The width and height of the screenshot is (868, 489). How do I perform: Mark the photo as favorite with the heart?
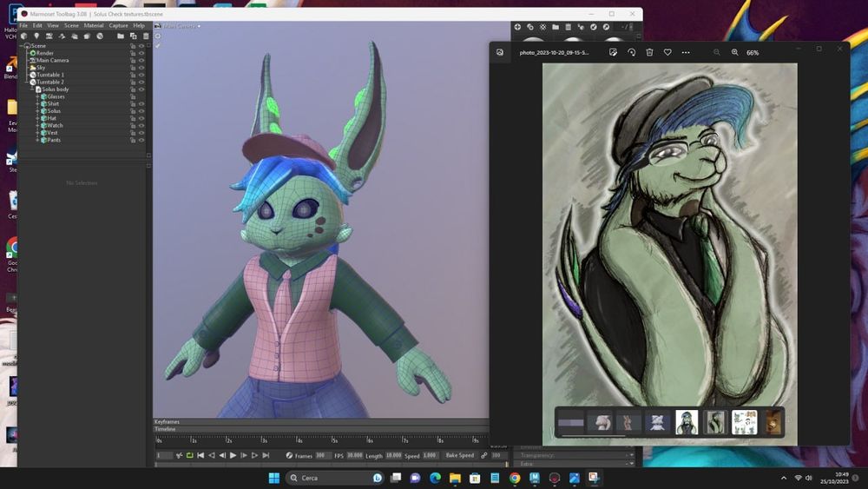pyautogui.click(x=667, y=52)
